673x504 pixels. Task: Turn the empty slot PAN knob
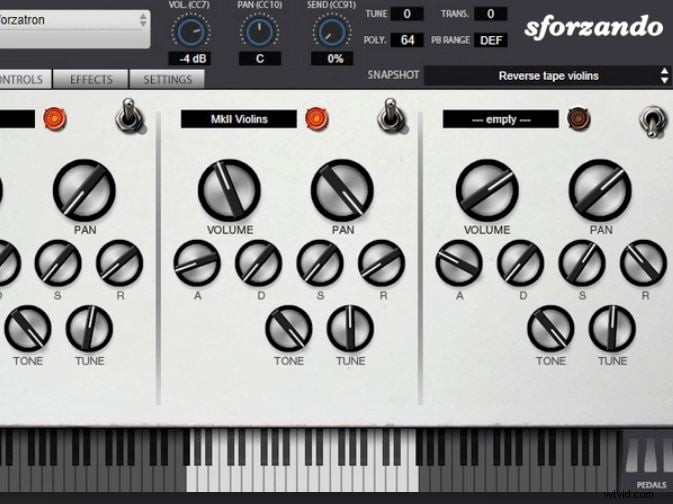pos(600,190)
